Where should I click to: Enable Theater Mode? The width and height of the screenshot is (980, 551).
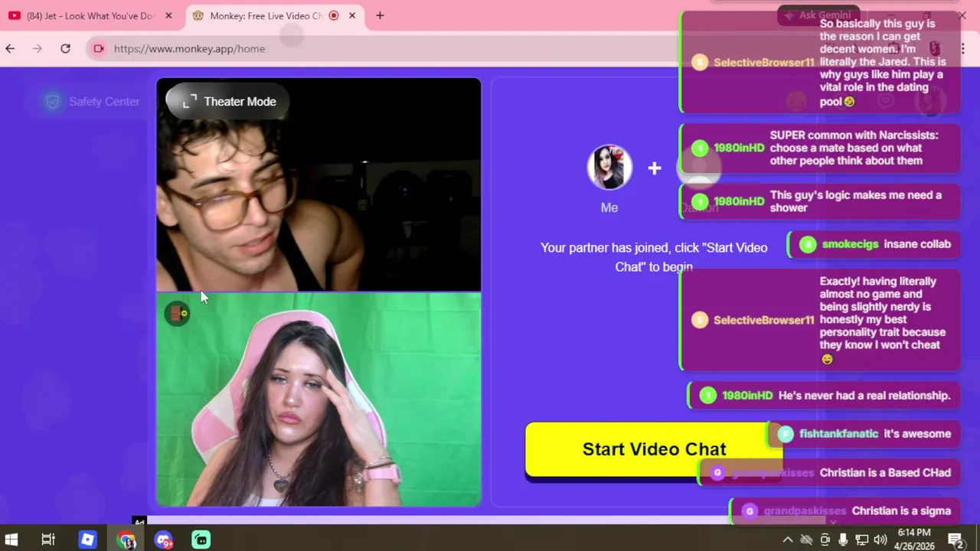(228, 101)
